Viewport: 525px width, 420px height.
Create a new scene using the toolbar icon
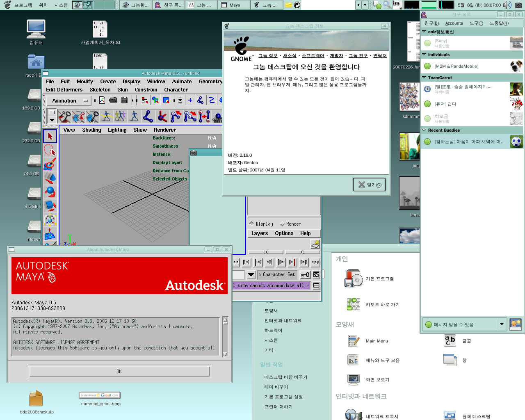101,100
